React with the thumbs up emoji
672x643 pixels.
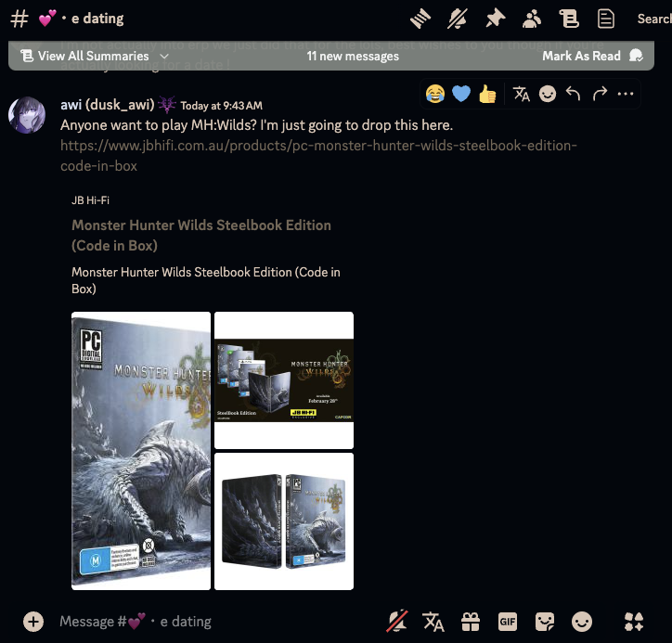click(x=487, y=94)
